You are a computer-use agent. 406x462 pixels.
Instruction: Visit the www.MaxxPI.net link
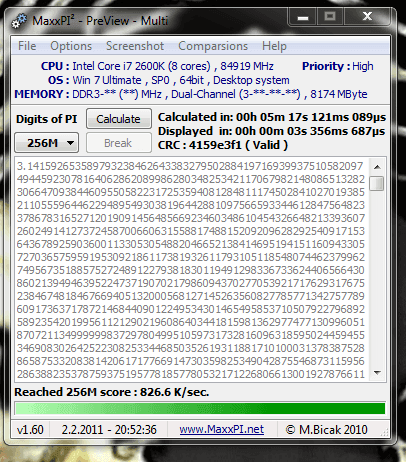pos(222,429)
